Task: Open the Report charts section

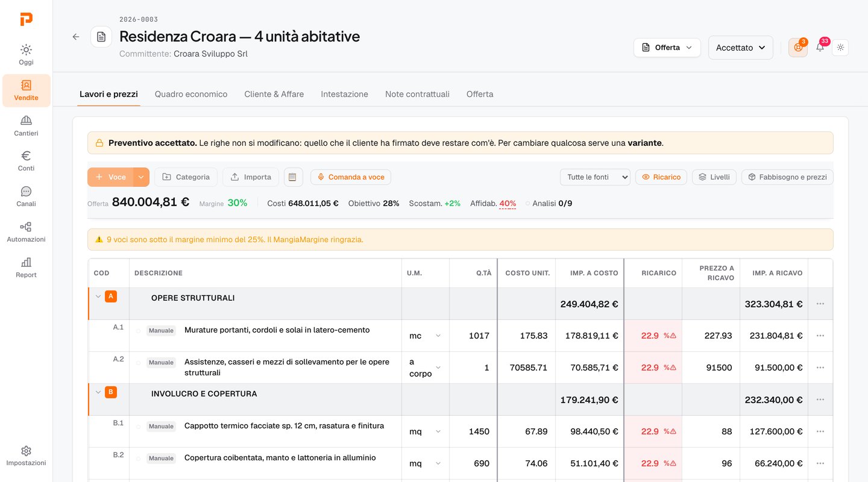Action: (26, 268)
